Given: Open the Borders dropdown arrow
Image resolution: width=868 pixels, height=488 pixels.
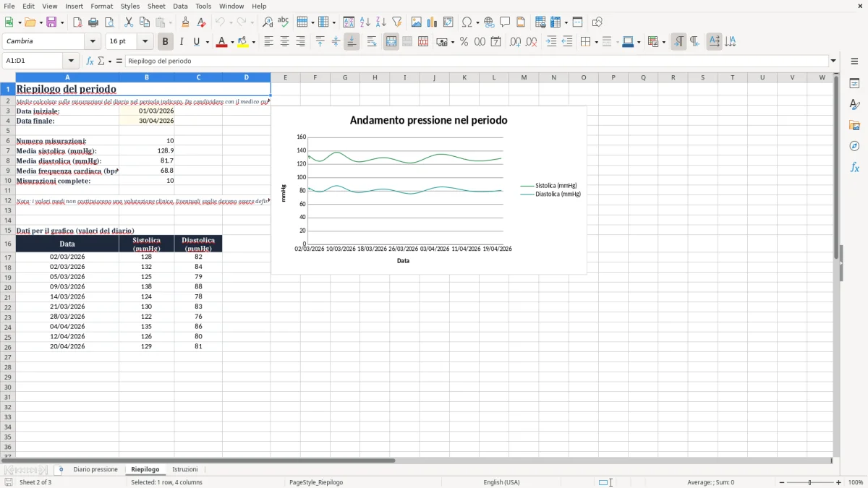Looking at the screenshot, I should [595, 42].
